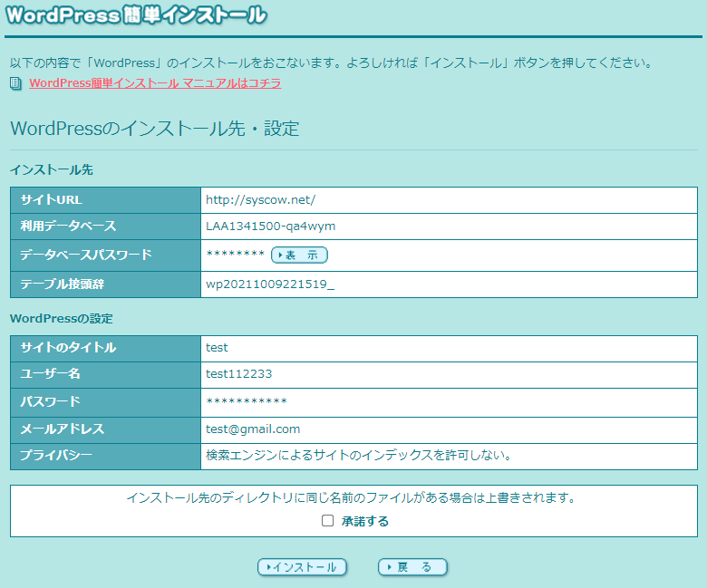
Task: Click the WordPress簡単インストール title banner
Action: (136, 15)
